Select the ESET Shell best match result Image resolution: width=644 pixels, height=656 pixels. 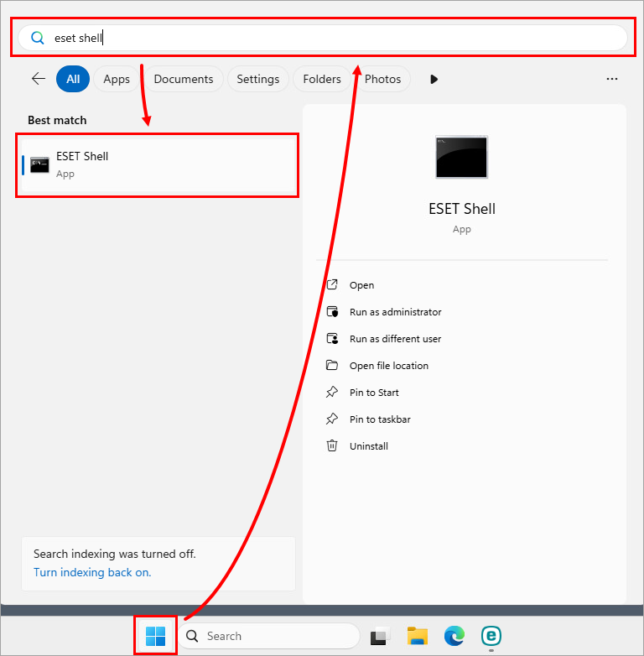tap(157, 164)
